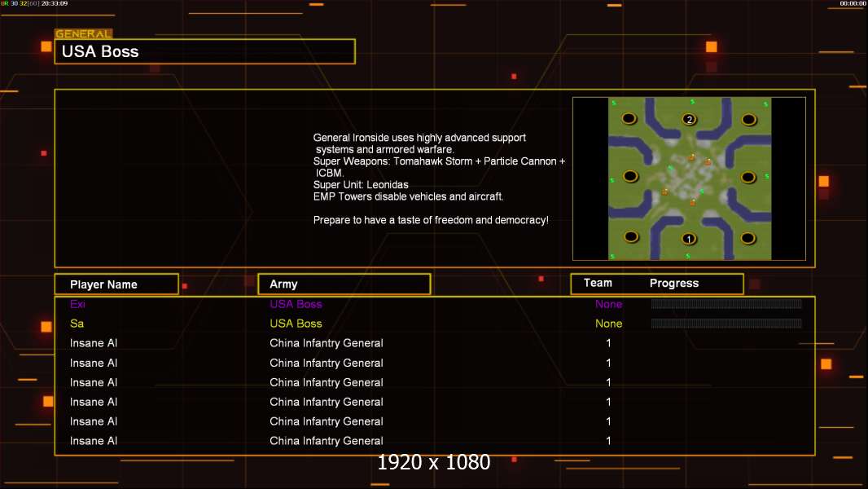Click "EMP Towers disable vehicles and aircraft." line
868x489 pixels.
tap(409, 196)
